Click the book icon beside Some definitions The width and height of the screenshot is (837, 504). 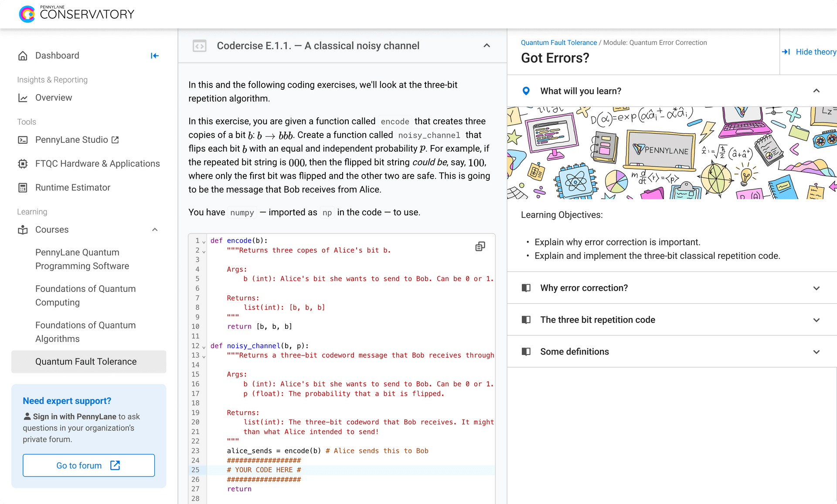click(526, 352)
